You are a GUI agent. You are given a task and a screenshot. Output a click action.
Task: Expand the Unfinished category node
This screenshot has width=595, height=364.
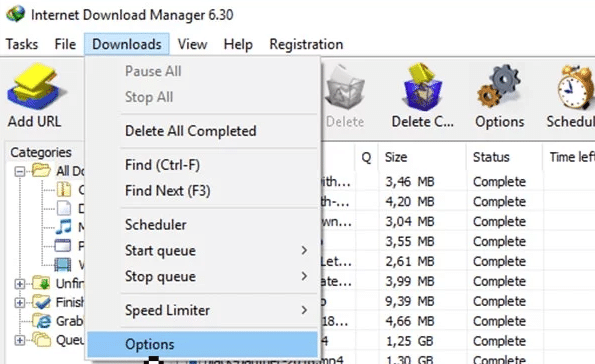[19, 284]
